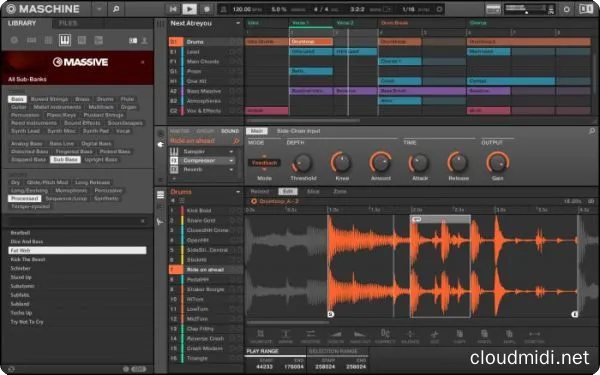Select the Verse 1 scene
Image resolution: width=600 pixels, height=375 pixels.
click(300, 23)
